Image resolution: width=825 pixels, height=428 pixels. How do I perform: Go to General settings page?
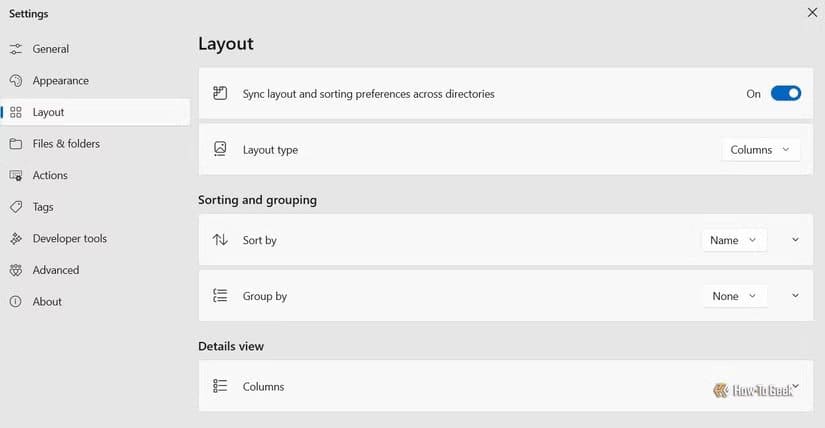click(x=95, y=49)
